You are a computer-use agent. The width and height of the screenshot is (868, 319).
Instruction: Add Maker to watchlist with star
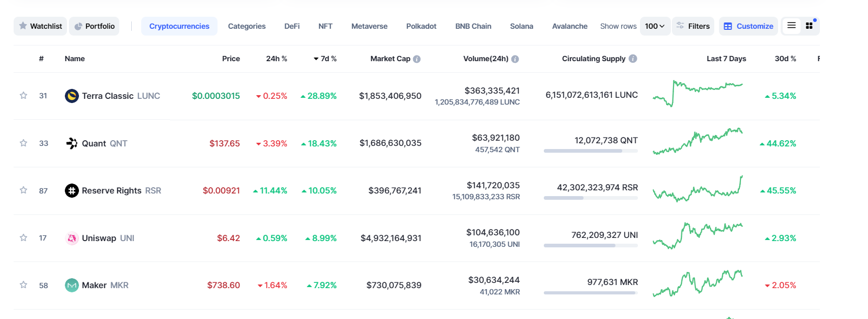(24, 285)
